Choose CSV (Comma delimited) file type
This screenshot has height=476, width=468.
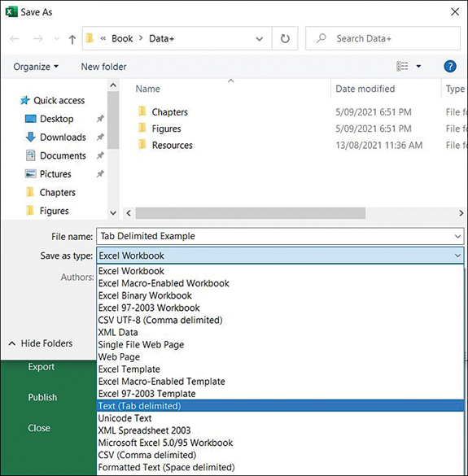click(280, 455)
